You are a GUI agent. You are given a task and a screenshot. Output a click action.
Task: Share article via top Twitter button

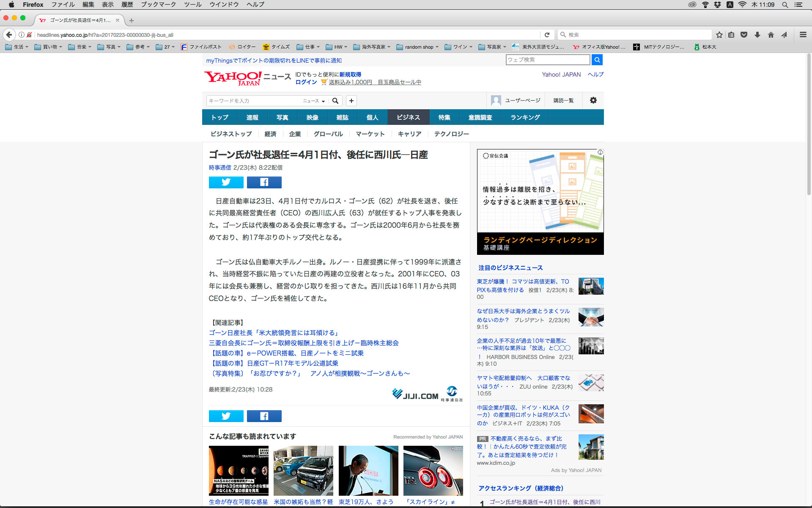(x=226, y=182)
